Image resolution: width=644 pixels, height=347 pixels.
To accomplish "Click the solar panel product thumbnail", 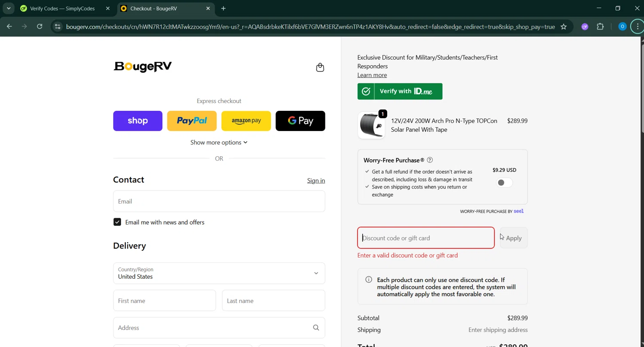I will [x=371, y=125].
